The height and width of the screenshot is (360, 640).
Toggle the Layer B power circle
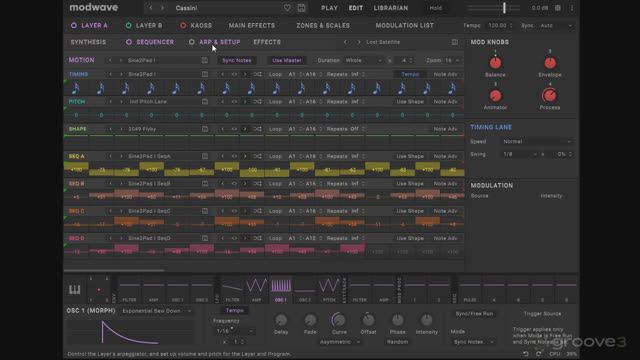[x=128, y=25]
